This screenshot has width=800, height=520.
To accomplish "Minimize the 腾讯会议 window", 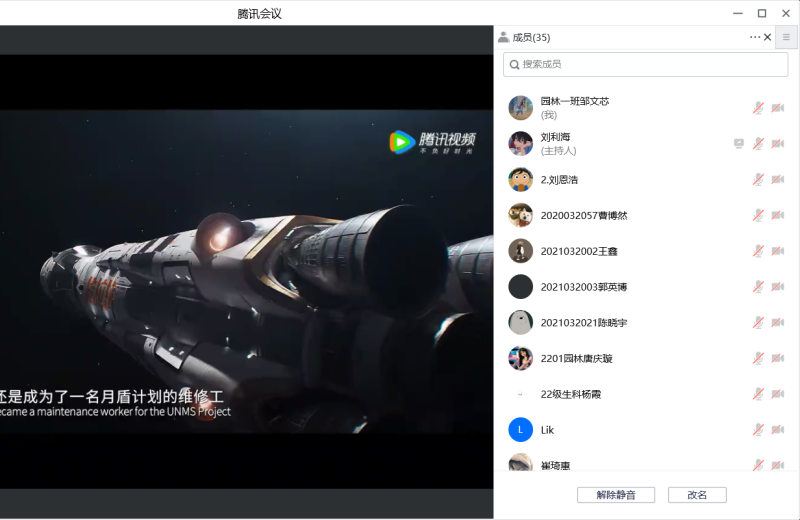I will 738,13.
